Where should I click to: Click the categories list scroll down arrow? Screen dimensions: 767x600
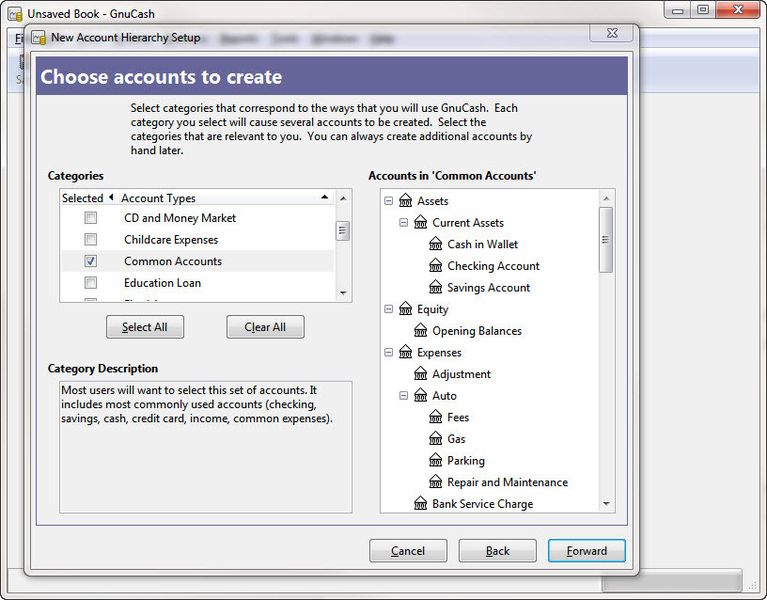coord(343,293)
